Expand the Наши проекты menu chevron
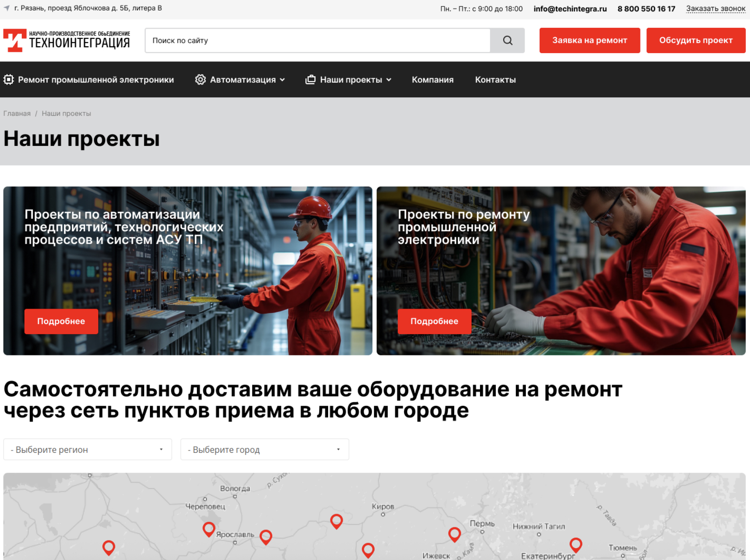Viewport: 750px width, 560px height. point(389,80)
